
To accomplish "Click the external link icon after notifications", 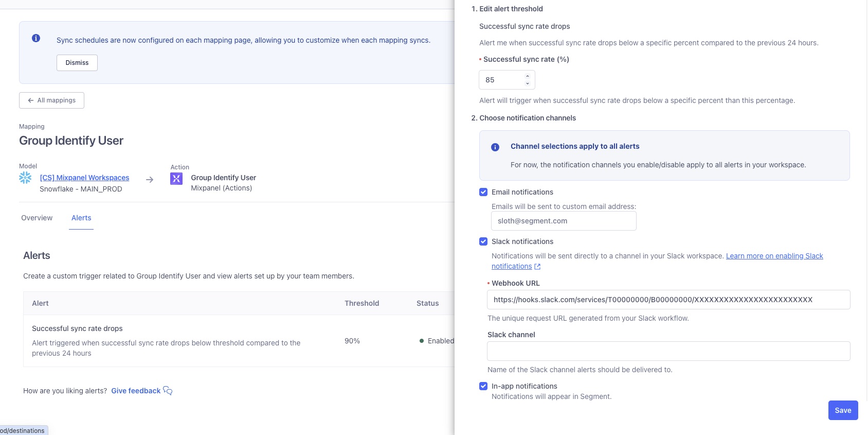I will pyautogui.click(x=537, y=267).
